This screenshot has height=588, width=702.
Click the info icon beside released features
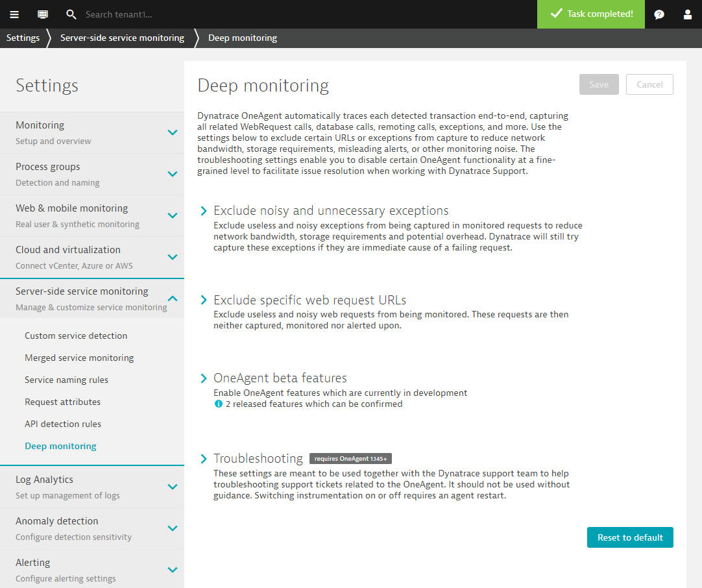(x=219, y=404)
